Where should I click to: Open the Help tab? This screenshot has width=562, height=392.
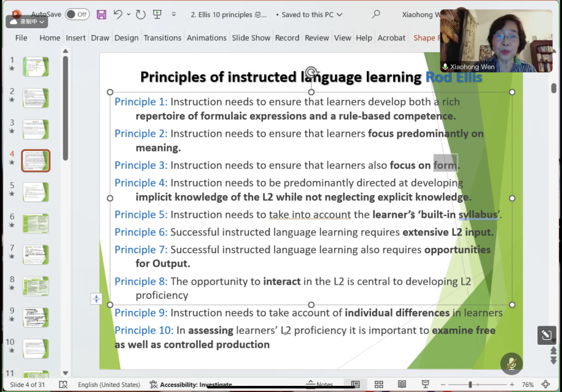364,37
